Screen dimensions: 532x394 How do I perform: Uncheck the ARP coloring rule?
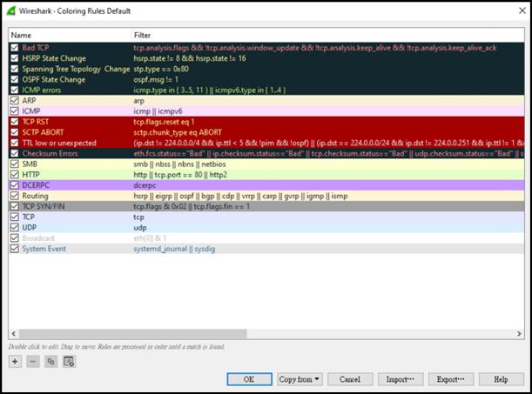click(14, 101)
